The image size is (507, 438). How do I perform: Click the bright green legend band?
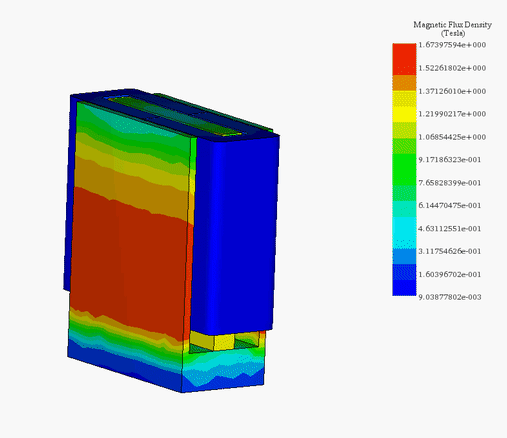point(404,169)
